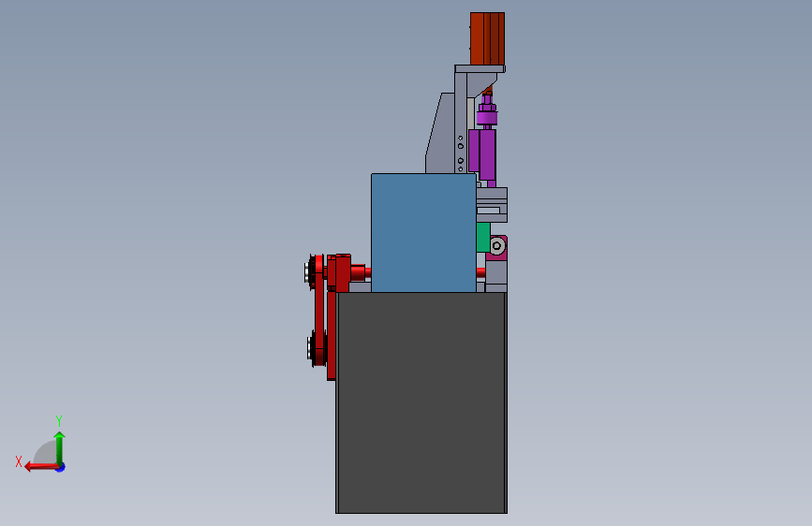Click the green Y axis arrow of the triad

click(x=60, y=448)
